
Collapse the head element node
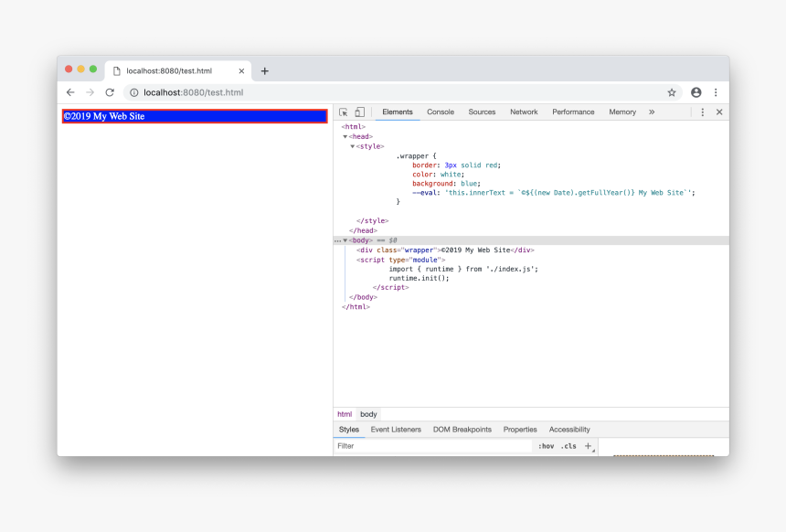click(x=345, y=137)
